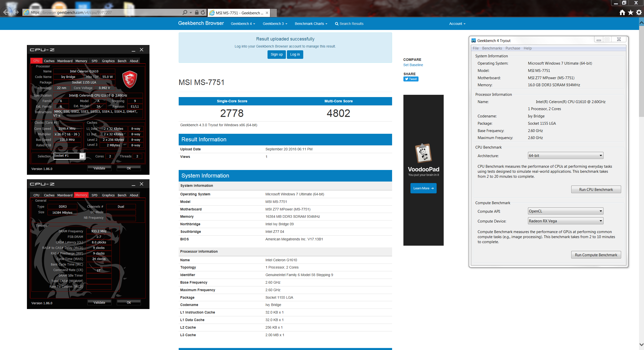Click Learn More on VoodooPad ad
The image size is (644, 350).
coord(423,188)
